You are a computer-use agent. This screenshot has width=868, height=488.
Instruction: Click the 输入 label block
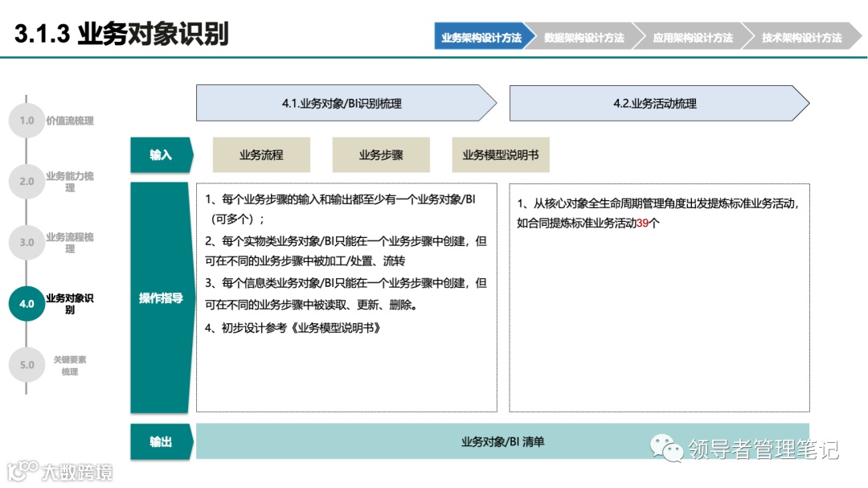[161, 154]
